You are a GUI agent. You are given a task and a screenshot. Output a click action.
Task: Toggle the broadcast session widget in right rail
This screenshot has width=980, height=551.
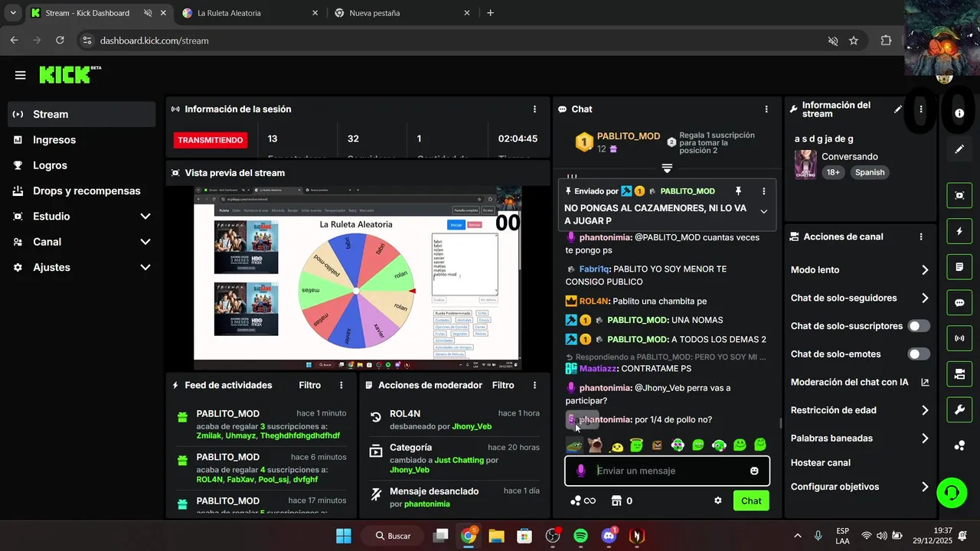[x=959, y=338]
